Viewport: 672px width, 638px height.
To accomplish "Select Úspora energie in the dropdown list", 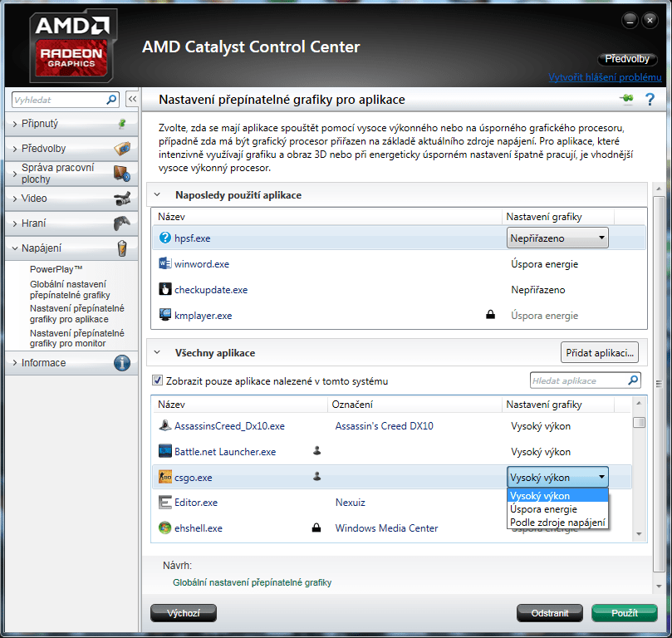I will pos(557,509).
